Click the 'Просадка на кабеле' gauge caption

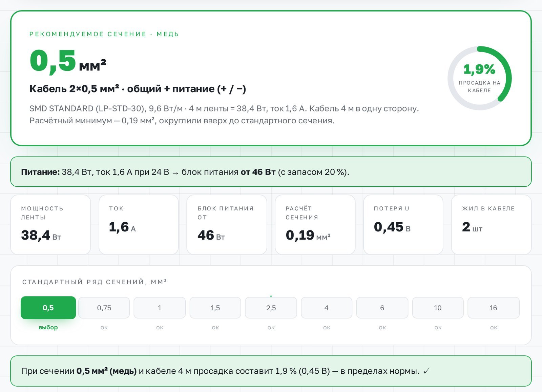[479, 86]
